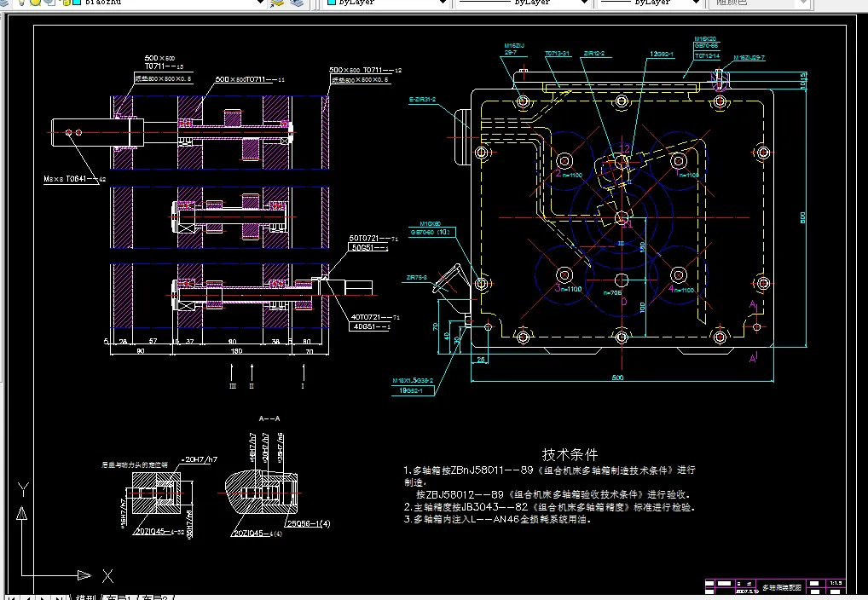Select the 50T0721--71 callout text

point(373,239)
